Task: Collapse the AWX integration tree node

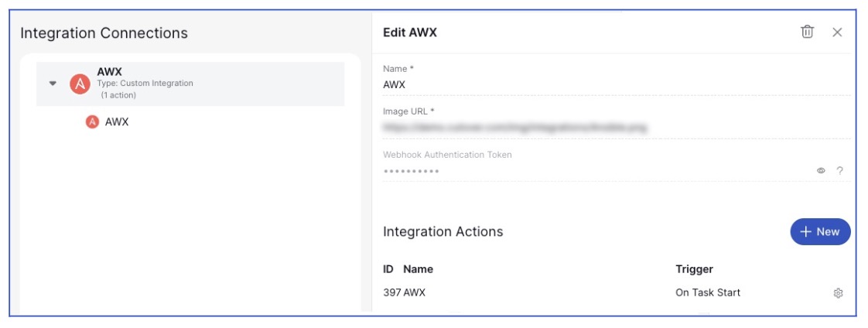Action: coord(53,84)
